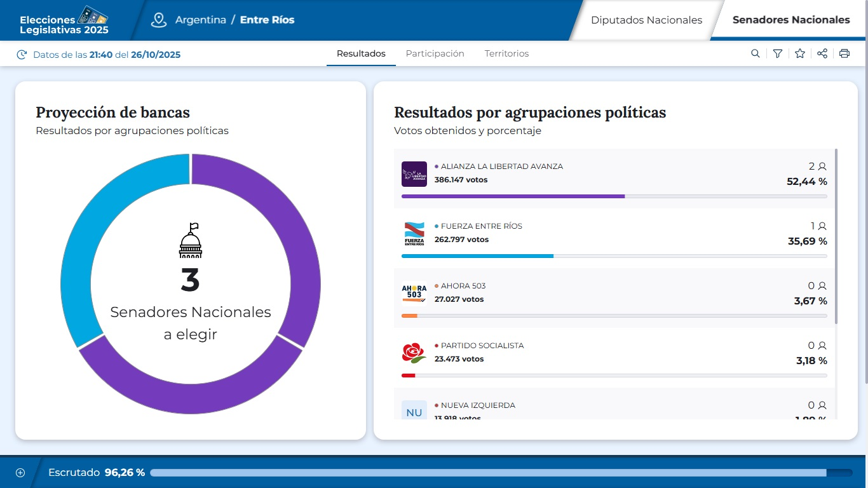
Task: Click La Libertad Avanza party logo
Action: pos(414,174)
